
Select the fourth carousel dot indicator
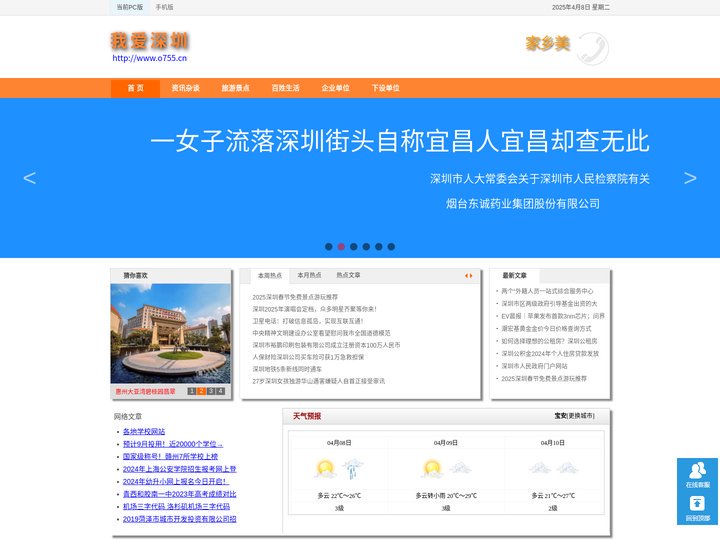coord(366,247)
